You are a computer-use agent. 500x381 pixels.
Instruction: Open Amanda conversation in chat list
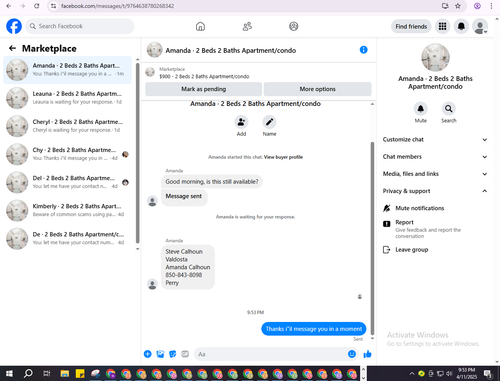point(67,70)
